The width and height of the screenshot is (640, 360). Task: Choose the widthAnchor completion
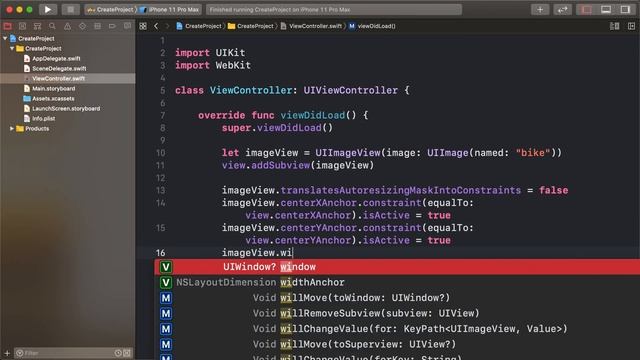pyautogui.click(x=397, y=282)
